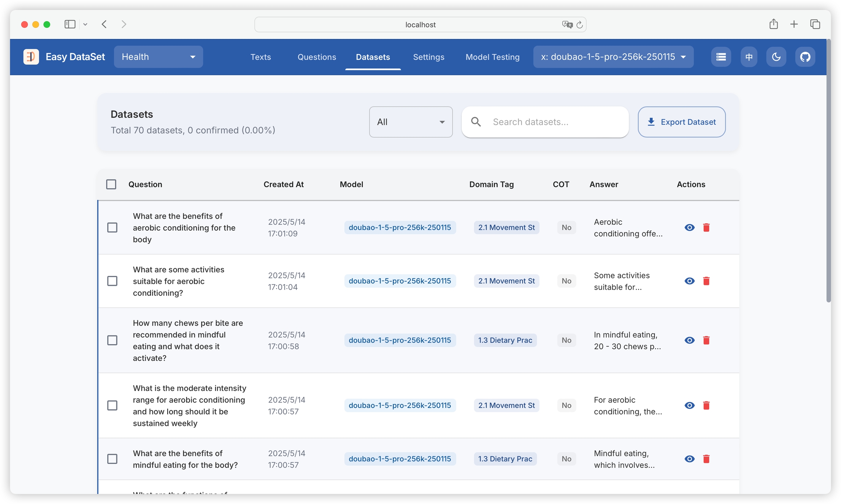The image size is (841, 504).
Task: Open the task list icon in header
Action: tap(721, 57)
